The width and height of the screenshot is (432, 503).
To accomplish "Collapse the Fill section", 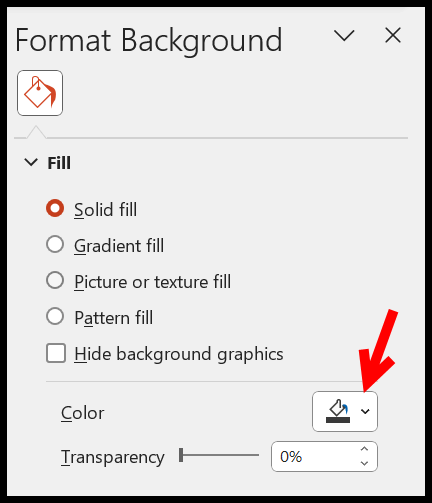I will pyautogui.click(x=31, y=163).
